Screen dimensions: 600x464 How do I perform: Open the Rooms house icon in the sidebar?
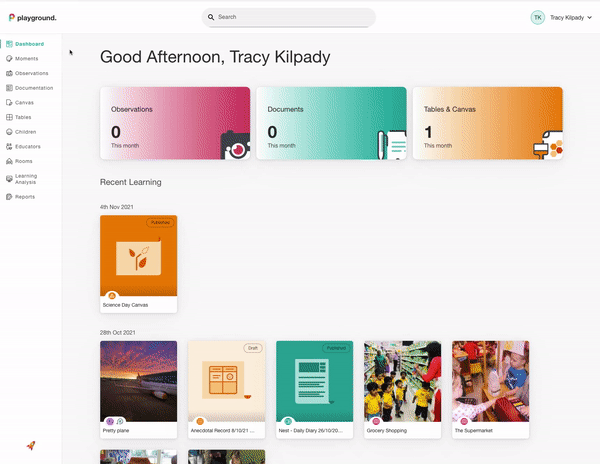pyautogui.click(x=9, y=161)
